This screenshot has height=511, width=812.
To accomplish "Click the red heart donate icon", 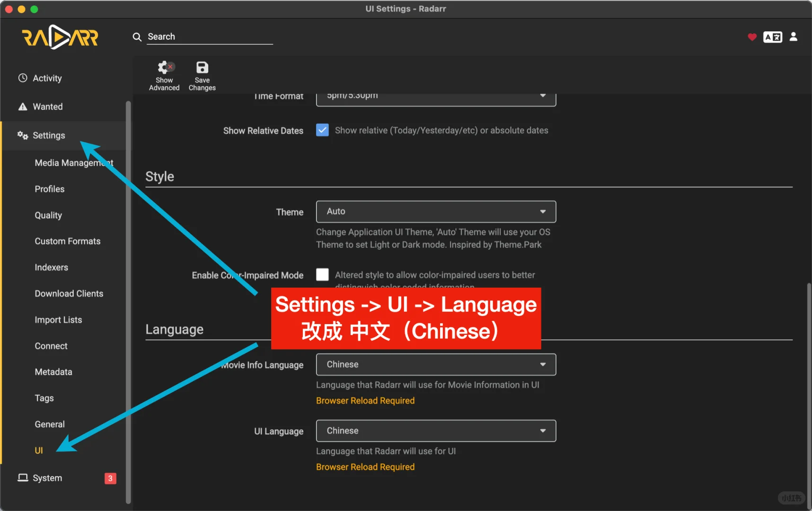I will click(x=752, y=37).
